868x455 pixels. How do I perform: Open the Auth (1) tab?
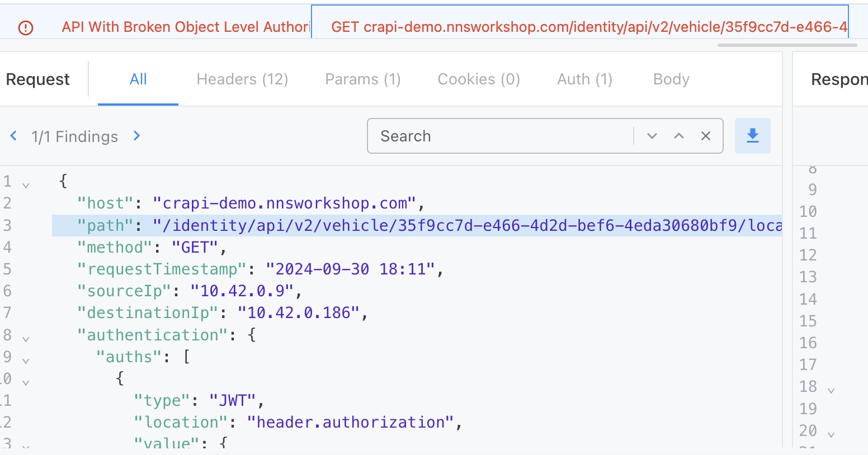584,79
